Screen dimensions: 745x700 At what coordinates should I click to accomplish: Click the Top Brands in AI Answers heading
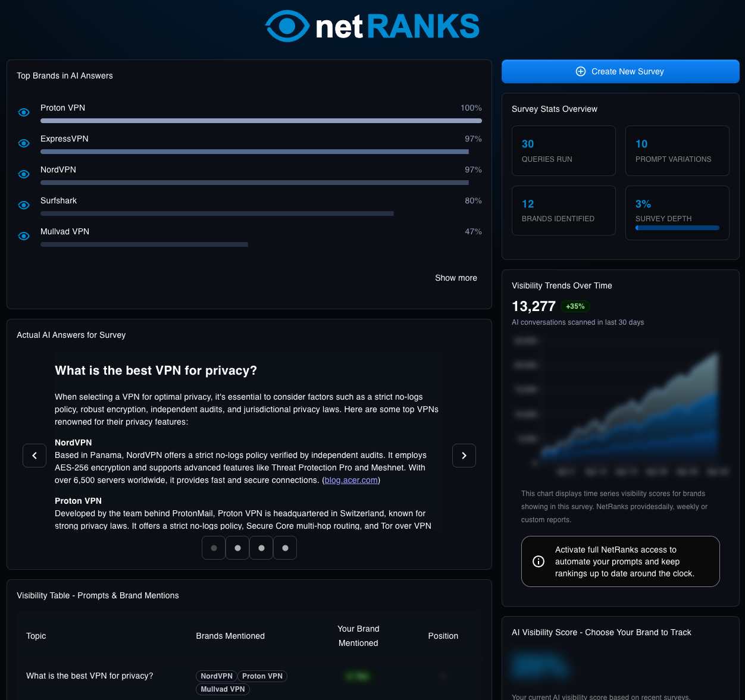pyautogui.click(x=65, y=76)
